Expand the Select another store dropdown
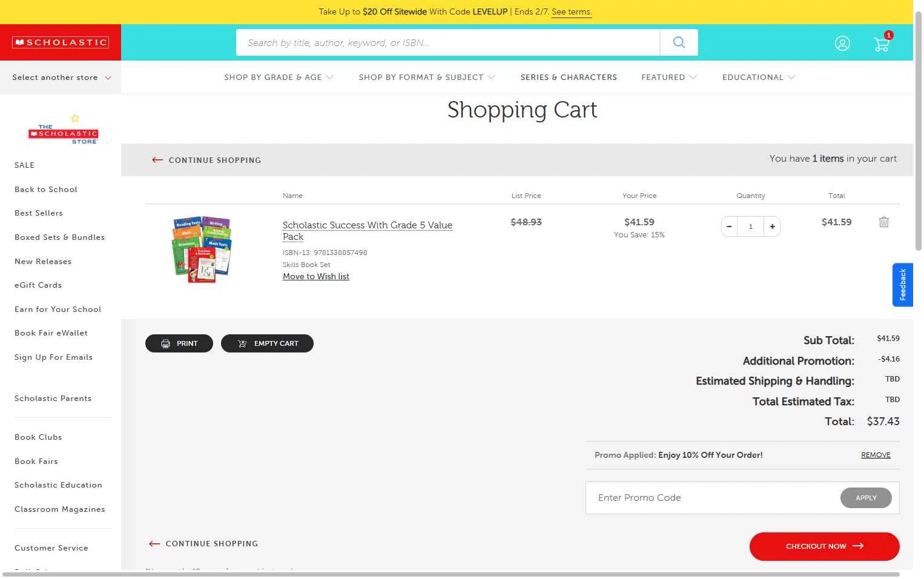The width and height of the screenshot is (924, 579). click(x=61, y=78)
